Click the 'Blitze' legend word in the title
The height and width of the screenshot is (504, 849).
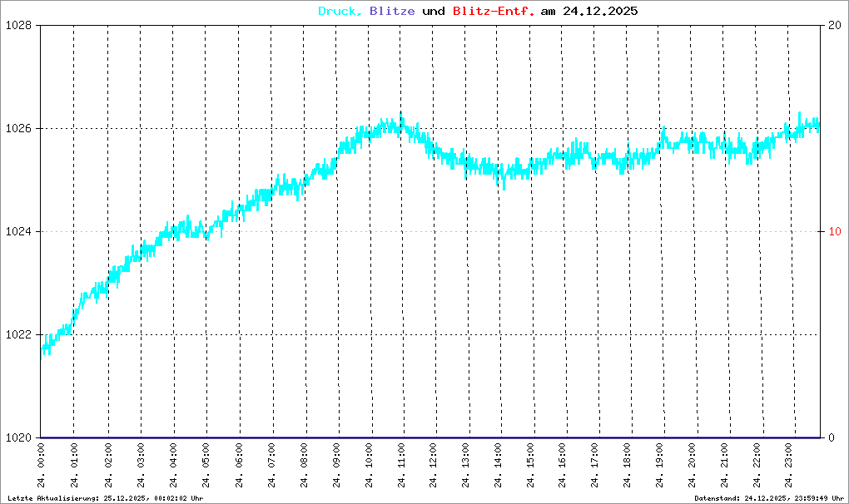coord(392,12)
